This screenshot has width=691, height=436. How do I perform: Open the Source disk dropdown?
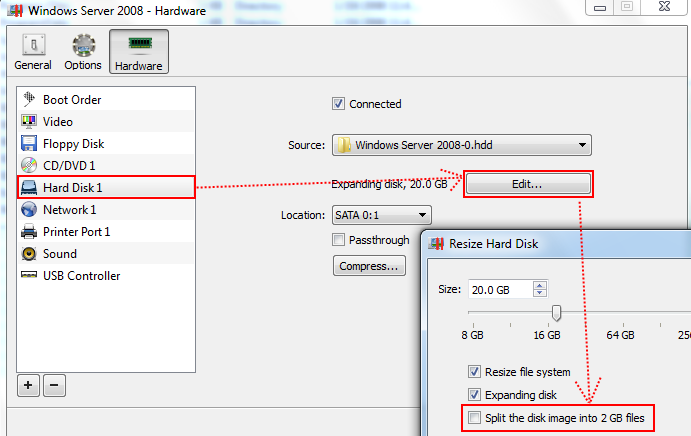click(x=461, y=145)
